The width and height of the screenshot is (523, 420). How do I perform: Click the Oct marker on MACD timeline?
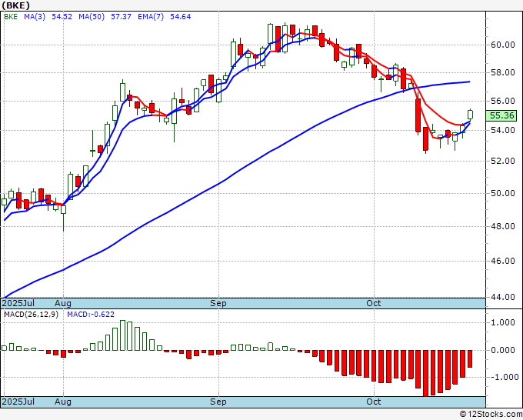(373, 402)
